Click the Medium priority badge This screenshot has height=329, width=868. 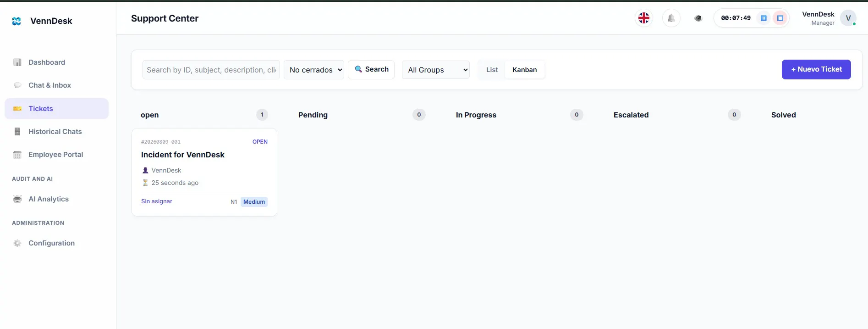[254, 202]
